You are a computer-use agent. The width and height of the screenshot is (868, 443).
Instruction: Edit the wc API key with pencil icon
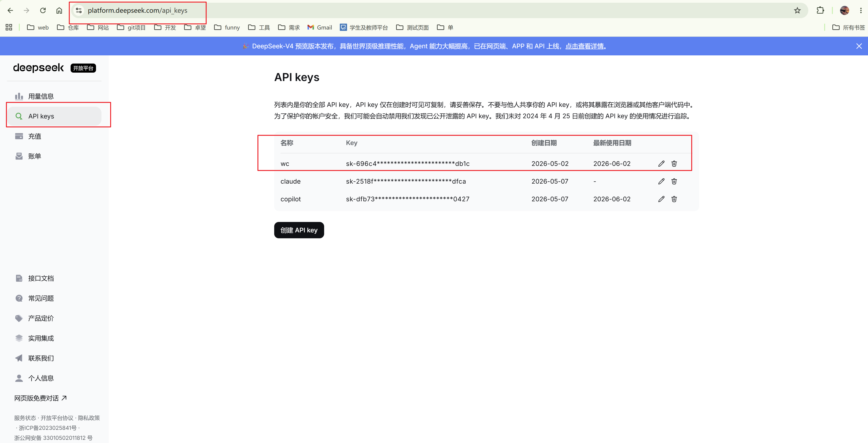(661, 164)
